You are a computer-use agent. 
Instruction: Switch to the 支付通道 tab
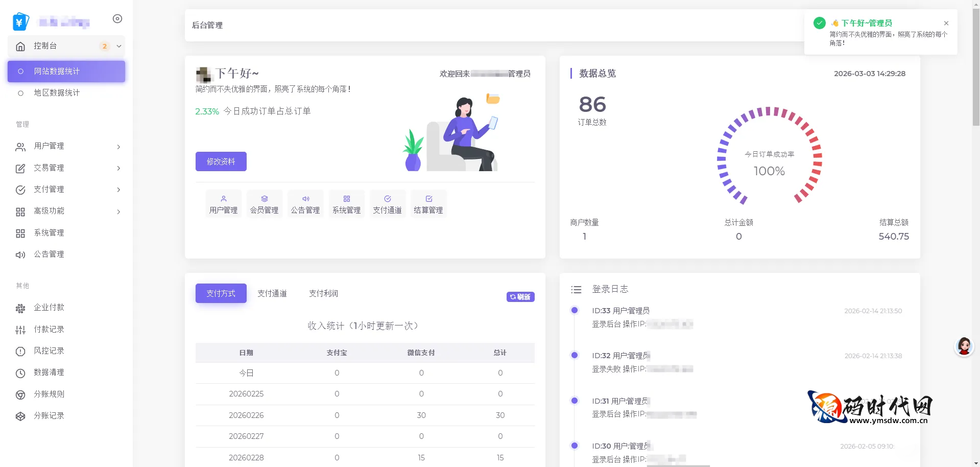point(272,293)
